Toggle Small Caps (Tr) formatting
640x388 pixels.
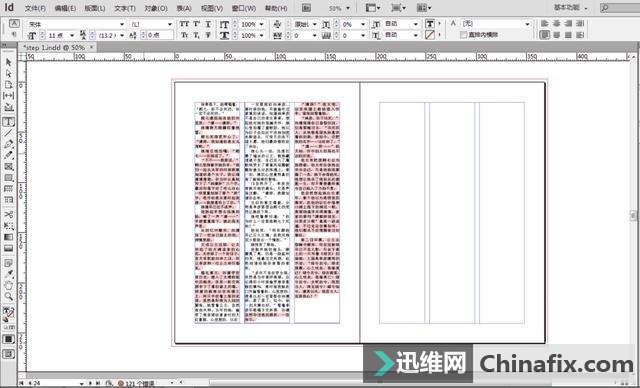[x=184, y=35]
